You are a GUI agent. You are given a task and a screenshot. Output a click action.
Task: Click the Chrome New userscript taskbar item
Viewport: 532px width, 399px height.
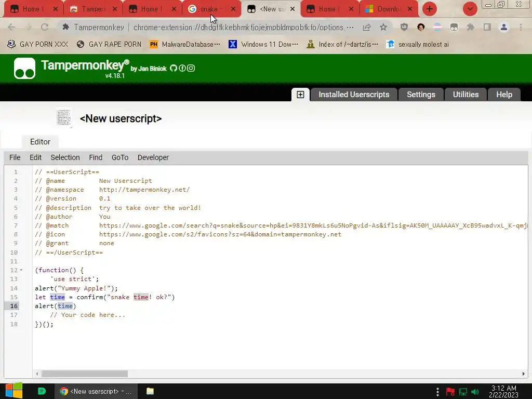[96, 391]
